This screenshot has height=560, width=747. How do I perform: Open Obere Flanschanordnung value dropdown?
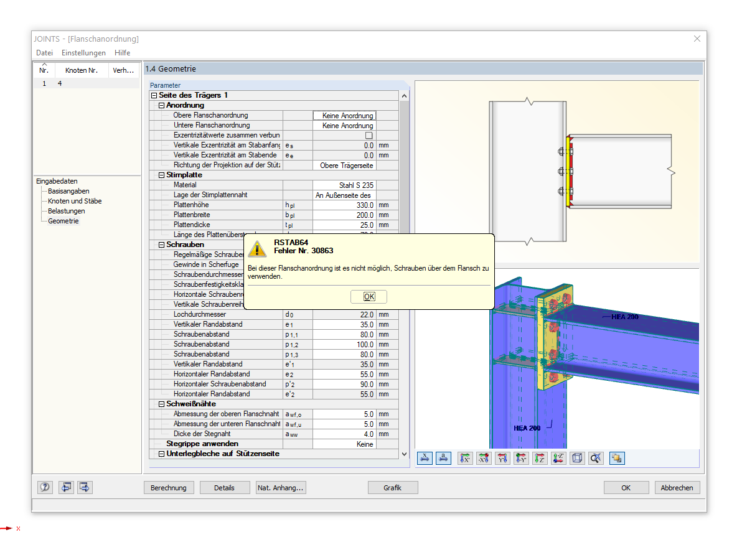click(x=344, y=115)
